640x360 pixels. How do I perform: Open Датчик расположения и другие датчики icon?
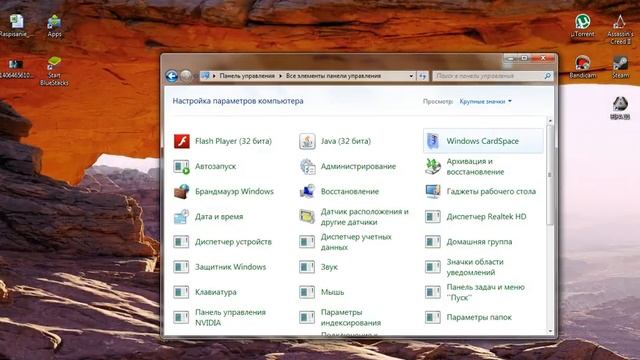click(307, 217)
